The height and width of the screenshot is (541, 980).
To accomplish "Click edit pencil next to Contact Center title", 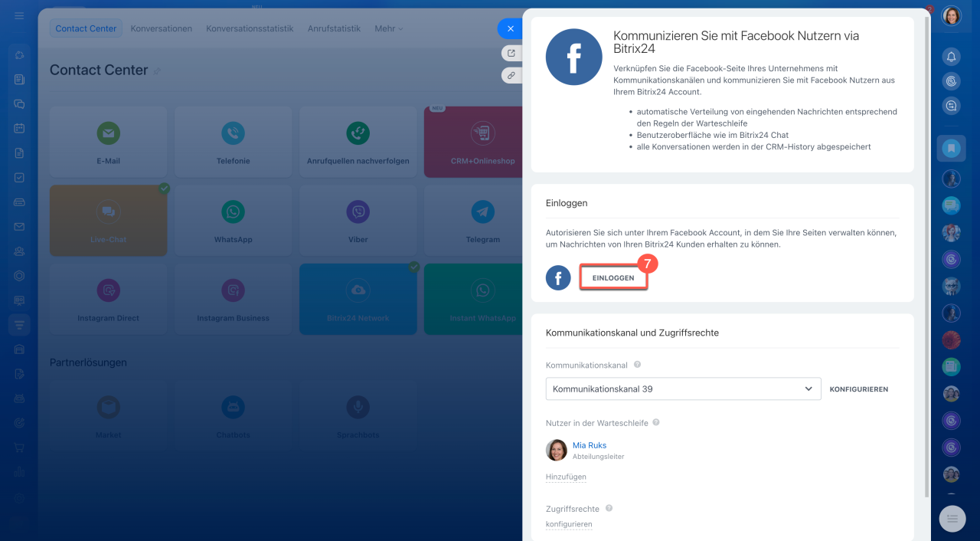I will pos(158,71).
